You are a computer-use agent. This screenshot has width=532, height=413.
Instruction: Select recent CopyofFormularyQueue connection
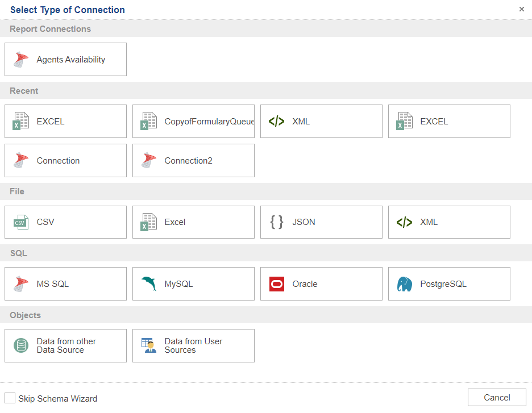(193, 122)
